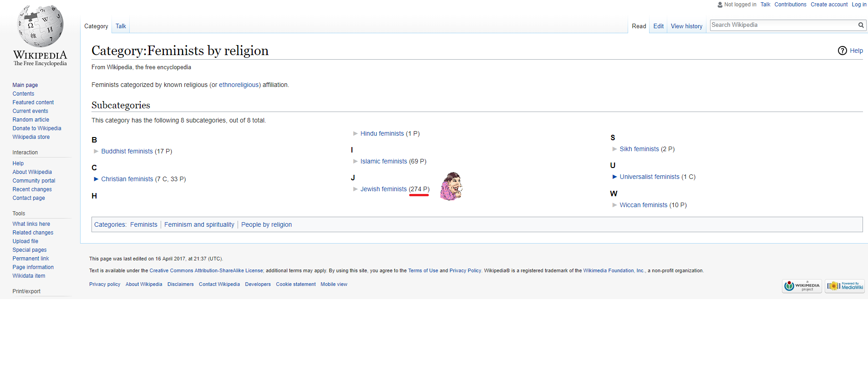Open the Sikh feminists link
This screenshot has width=868, height=392.
(639, 149)
